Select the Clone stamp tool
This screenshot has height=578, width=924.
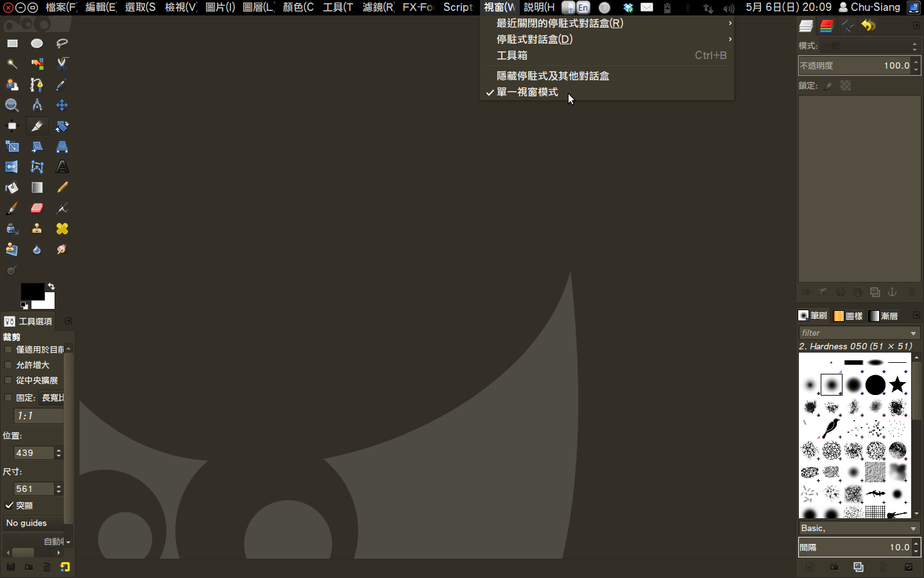point(37,229)
